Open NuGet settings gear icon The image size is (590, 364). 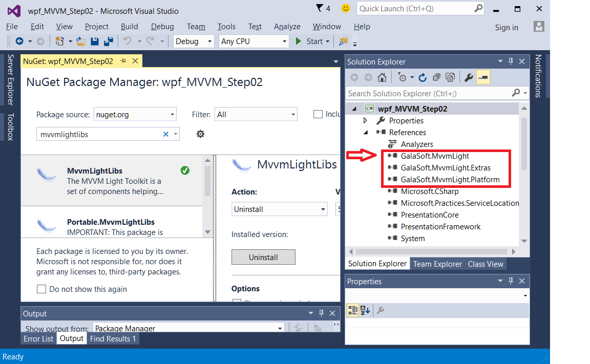(200, 134)
